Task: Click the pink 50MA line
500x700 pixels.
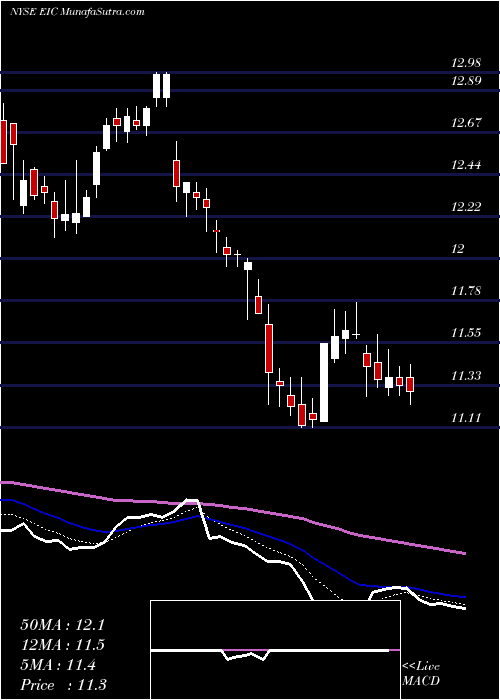Action: tap(232, 507)
